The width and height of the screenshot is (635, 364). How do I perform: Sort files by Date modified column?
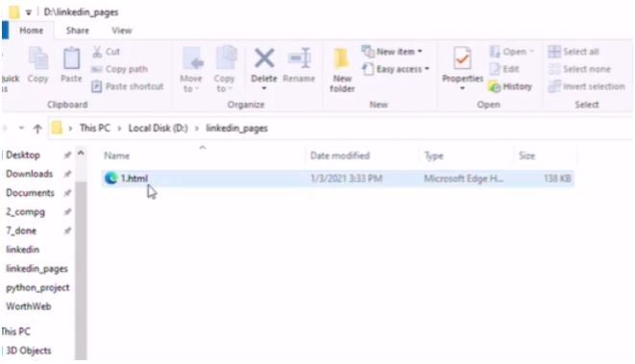click(x=340, y=156)
